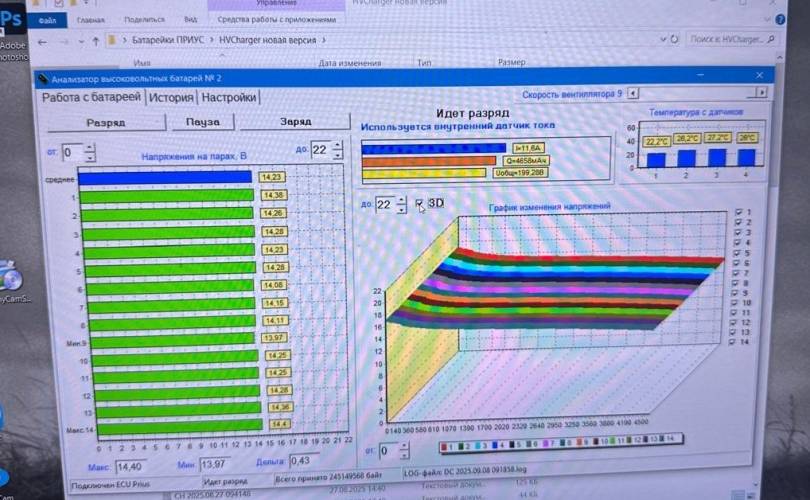Open the Поделиться ribbon tab in Explorer
Image resolution: width=810 pixels, height=500 pixels.
coord(145,20)
